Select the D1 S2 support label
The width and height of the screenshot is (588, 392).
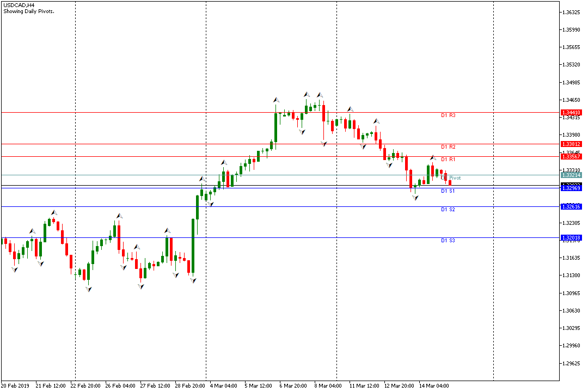[x=448, y=210]
